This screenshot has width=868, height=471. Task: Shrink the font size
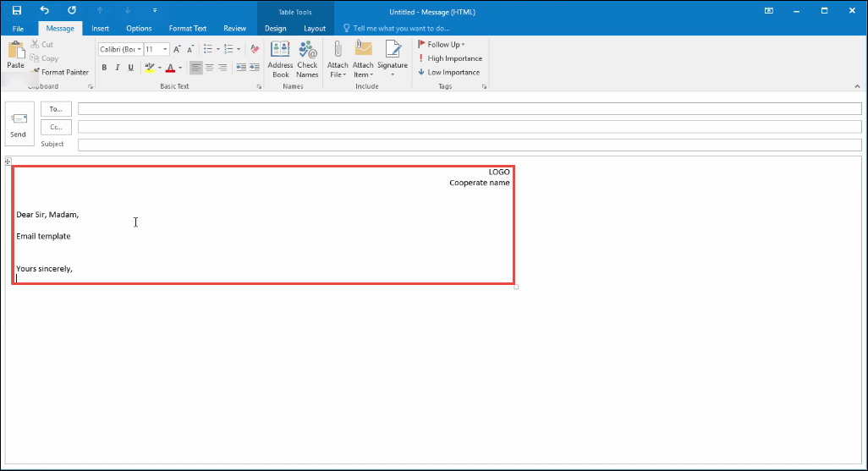190,49
